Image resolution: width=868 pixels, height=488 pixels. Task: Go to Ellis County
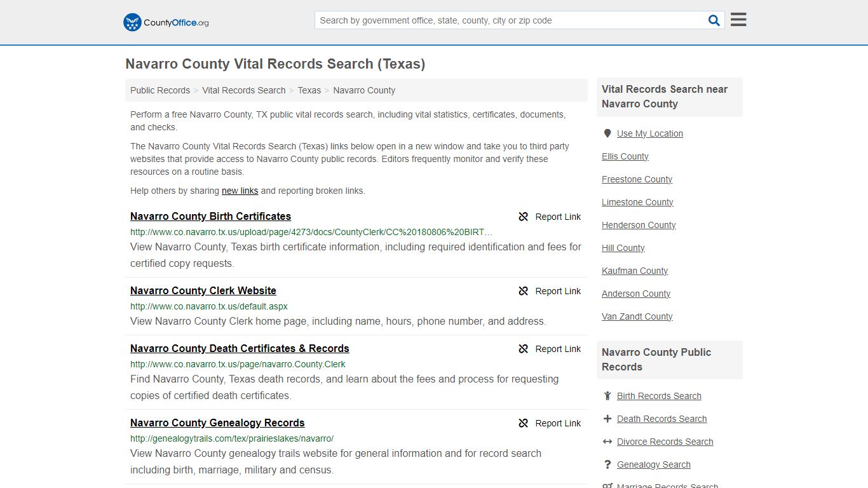625,156
